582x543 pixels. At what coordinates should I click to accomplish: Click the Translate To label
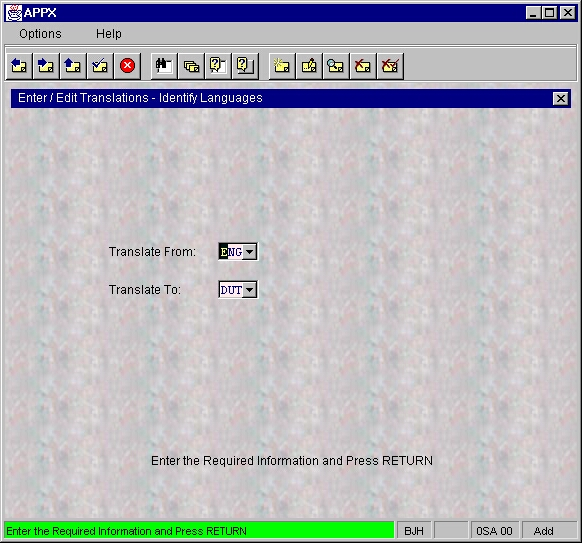point(145,290)
